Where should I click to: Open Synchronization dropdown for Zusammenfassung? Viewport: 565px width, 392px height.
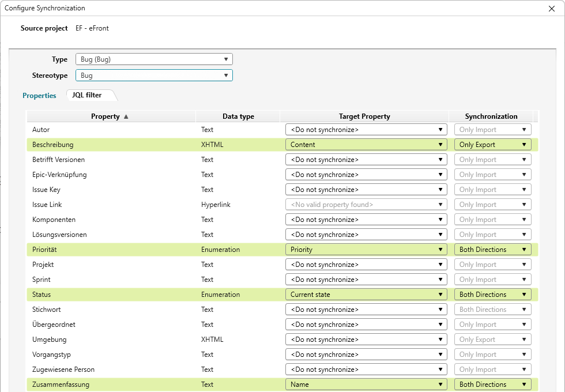[492, 385]
